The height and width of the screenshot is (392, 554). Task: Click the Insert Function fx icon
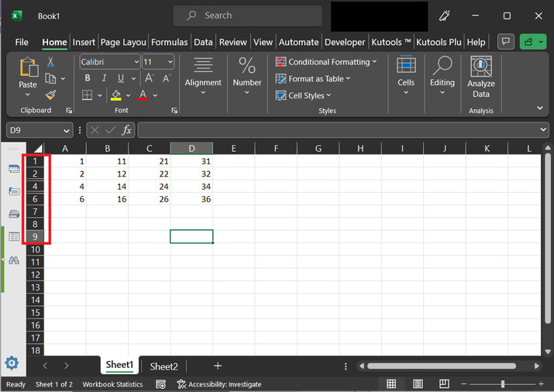[x=126, y=130]
